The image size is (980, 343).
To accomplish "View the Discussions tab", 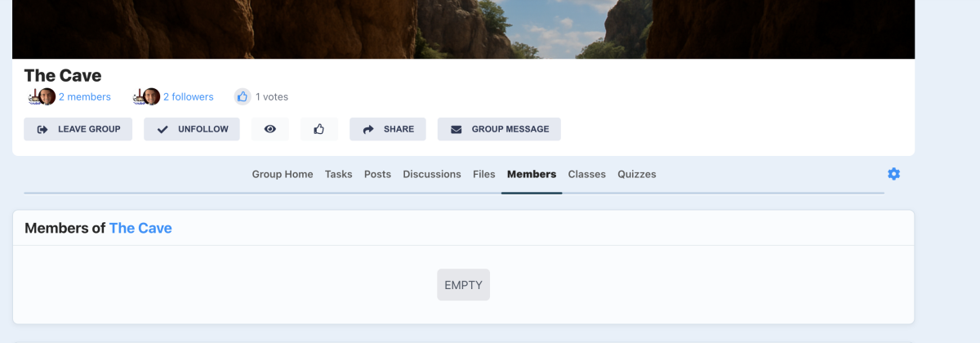I will (x=431, y=174).
